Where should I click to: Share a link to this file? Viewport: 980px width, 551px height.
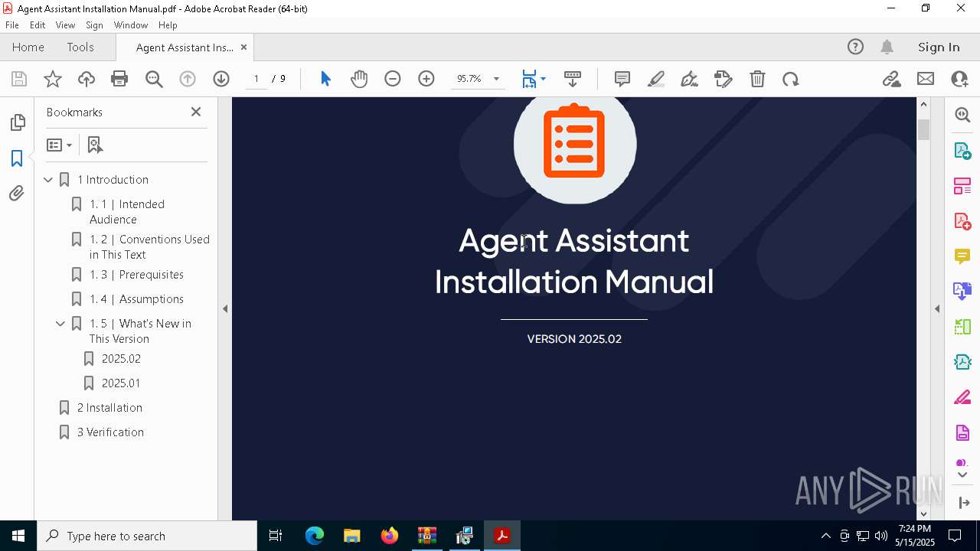[x=891, y=79]
